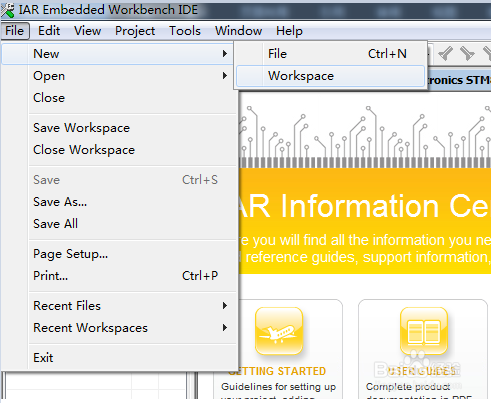Expand the Recent Files arrow
491x403 pixels.
pyautogui.click(x=225, y=306)
